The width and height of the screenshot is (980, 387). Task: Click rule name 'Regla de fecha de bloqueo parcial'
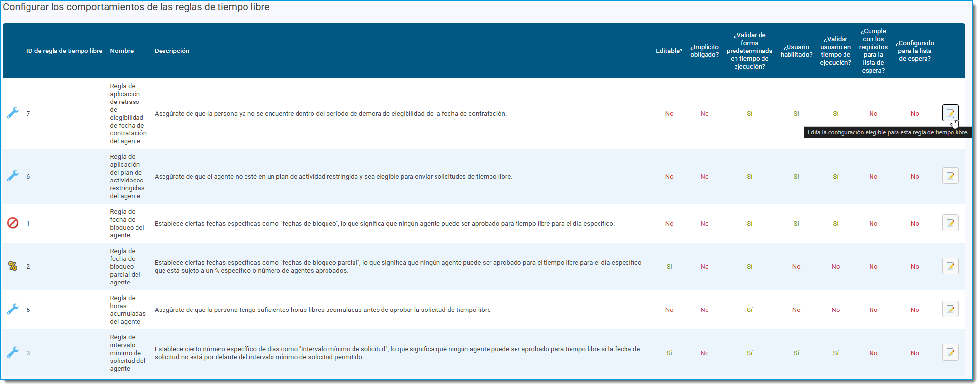pyautogui.click(x=125, y=266)
